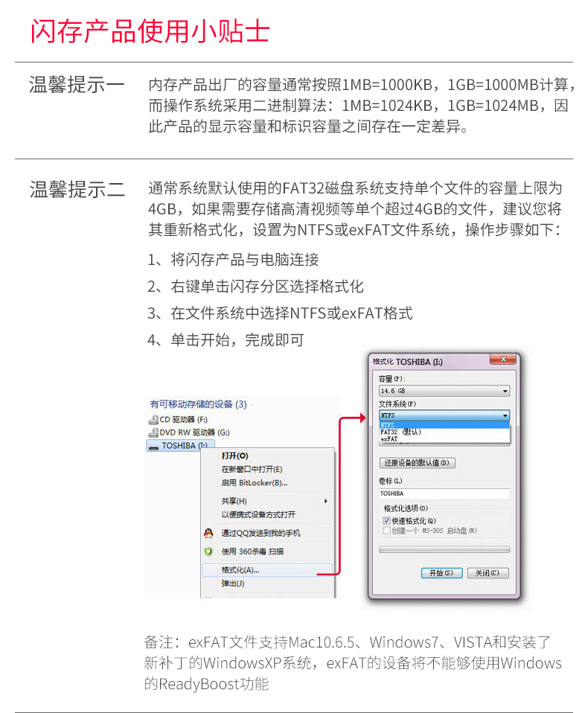Expand the 文件系统 NTFS dropdown

click(444, 415)
